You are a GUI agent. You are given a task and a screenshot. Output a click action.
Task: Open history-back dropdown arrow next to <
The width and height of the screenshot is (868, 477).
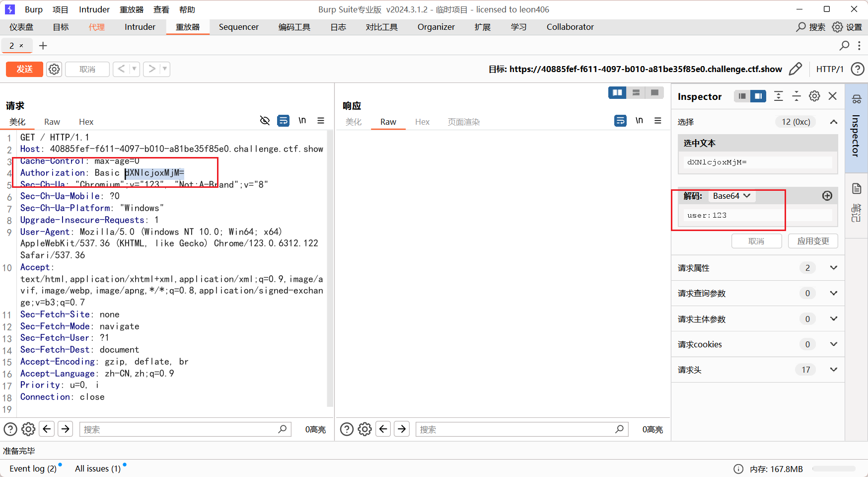(135, 69)
